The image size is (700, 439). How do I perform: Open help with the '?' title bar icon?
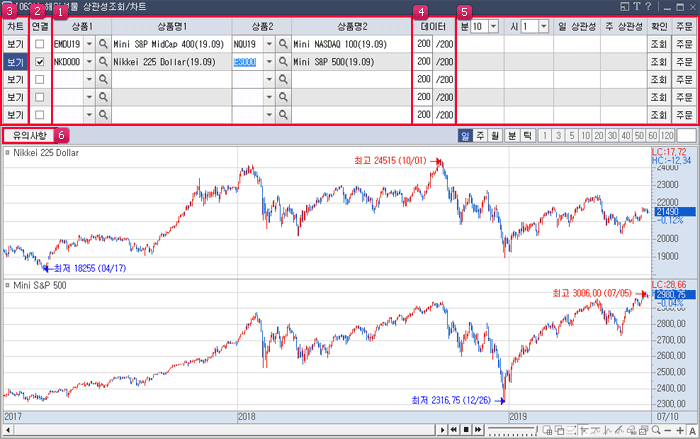tap(648, 6)
